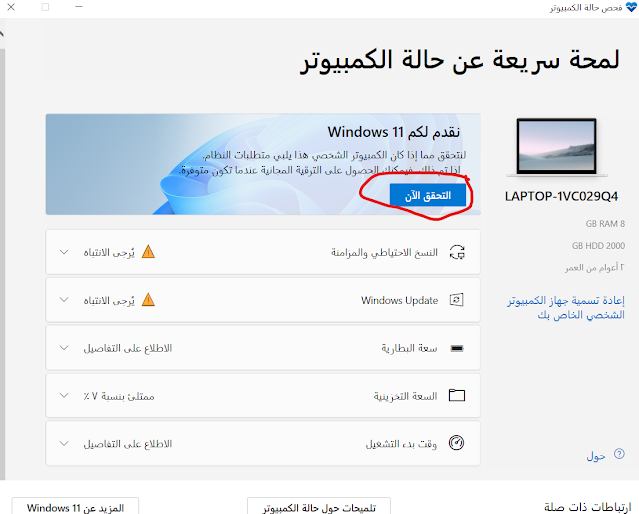
Task: Click the "GB HDD 2000" storage text
Action: (598, 245)
